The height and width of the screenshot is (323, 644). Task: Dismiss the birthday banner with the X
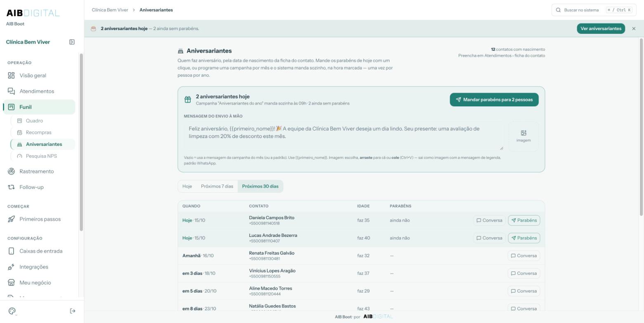click(x=634, y=28)
